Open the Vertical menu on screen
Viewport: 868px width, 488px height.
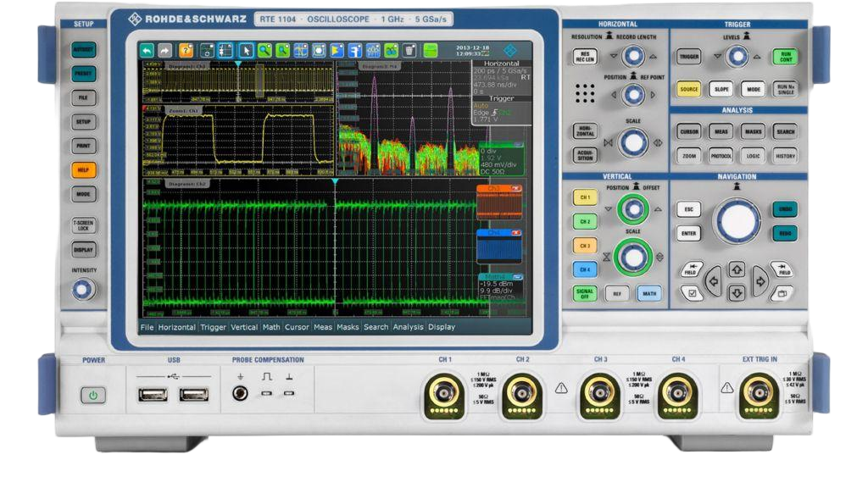coord(244,327)
